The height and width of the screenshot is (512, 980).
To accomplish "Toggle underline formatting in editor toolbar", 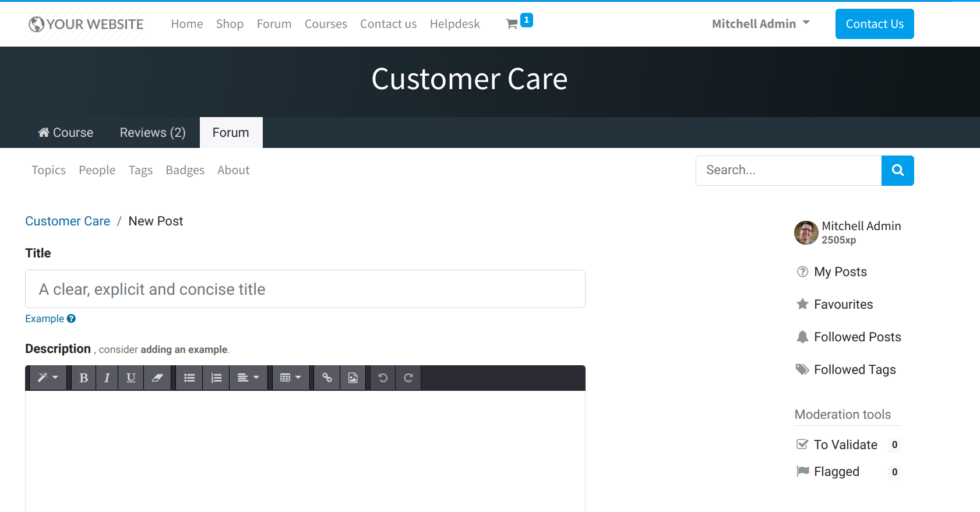I will (x=131, y=378).
